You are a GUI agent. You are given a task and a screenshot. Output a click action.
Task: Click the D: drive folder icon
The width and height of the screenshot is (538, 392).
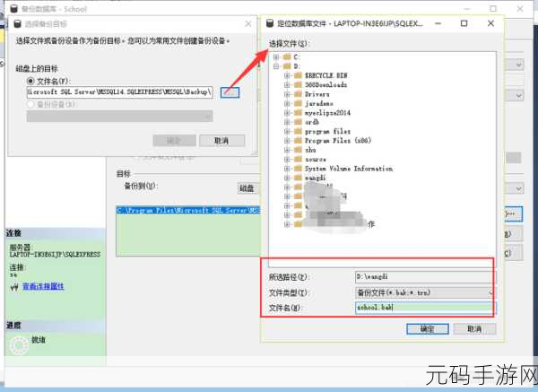pyautogui.click(x=287, y=66)
